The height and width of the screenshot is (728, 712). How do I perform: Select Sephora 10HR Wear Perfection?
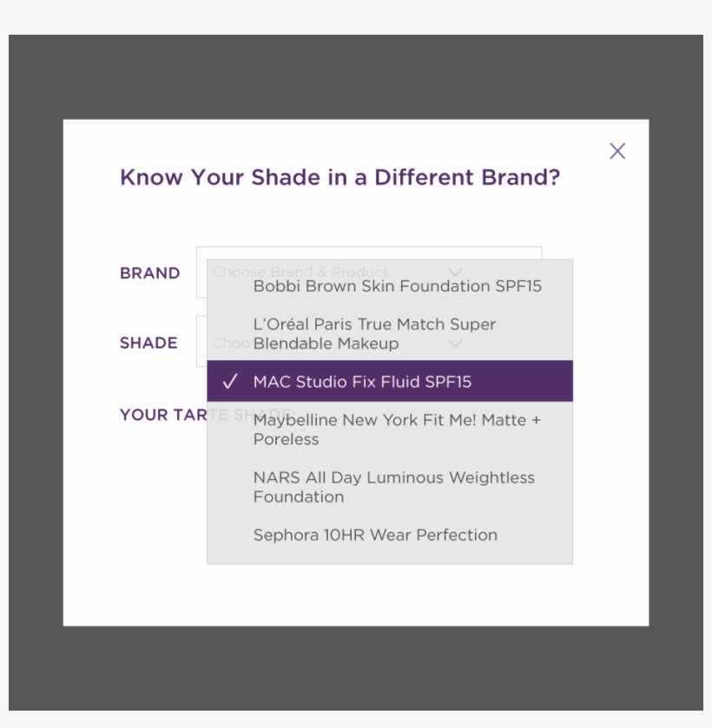tap(390, 535)
